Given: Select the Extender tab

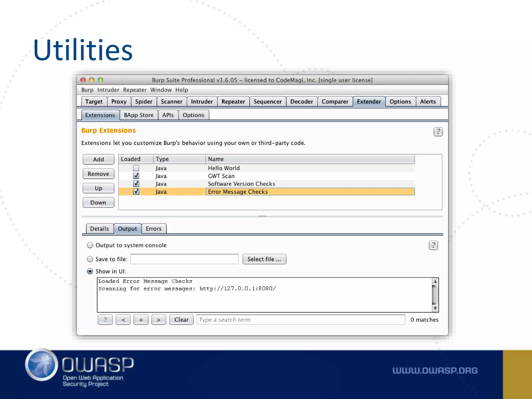Looking at the screenshot, I should click(369, 102).
